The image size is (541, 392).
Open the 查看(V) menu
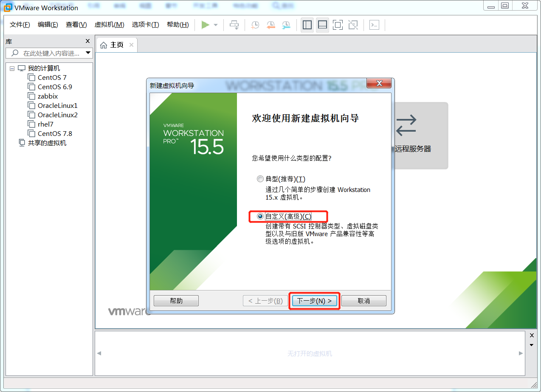(76, 25)
